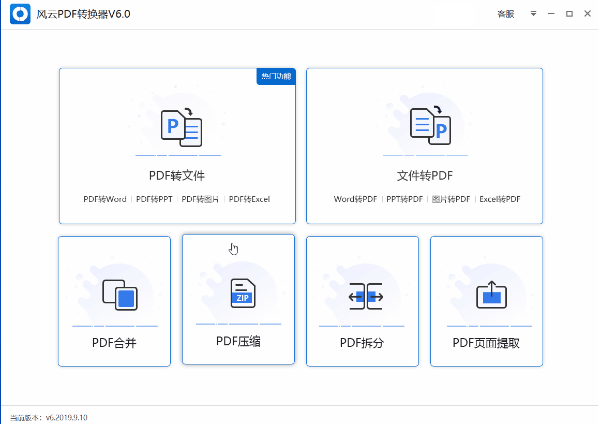
Task: Click the 热门功能 badge
Action: pos(276,76)
